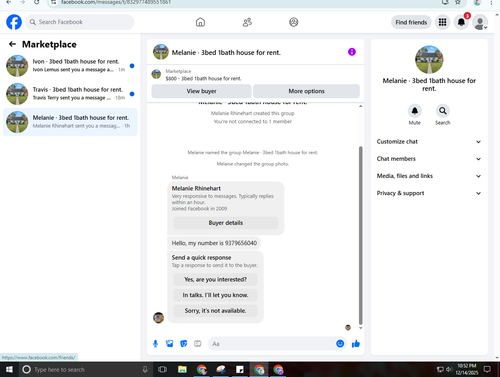The image size is (500, 377).
Task: Click the Melanie Rhinehart name in buyer card
Action: click(x=196, y=188)
